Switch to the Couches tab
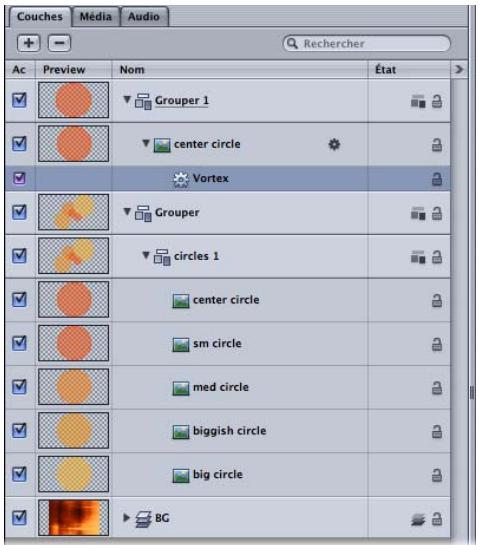 pos(40,16)
